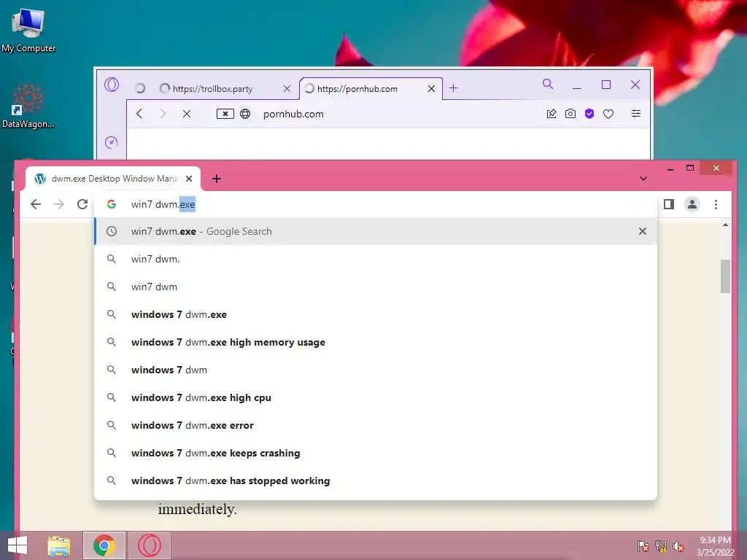Choose the 'win7 dwm.' suggestion
The width and height of the screenshot is (747, 560).
pos(376,259)
